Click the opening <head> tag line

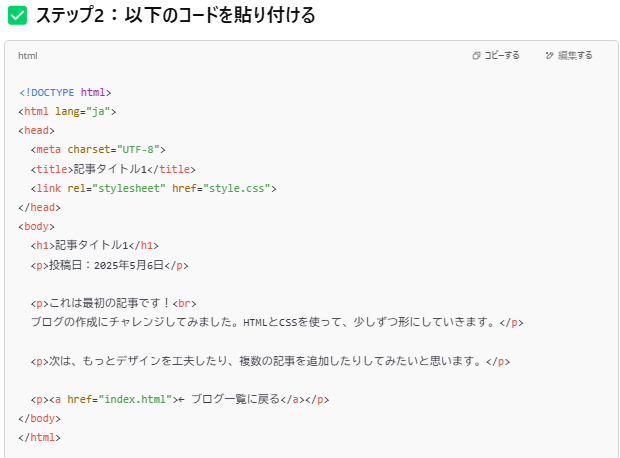click(x=36, y=131)
